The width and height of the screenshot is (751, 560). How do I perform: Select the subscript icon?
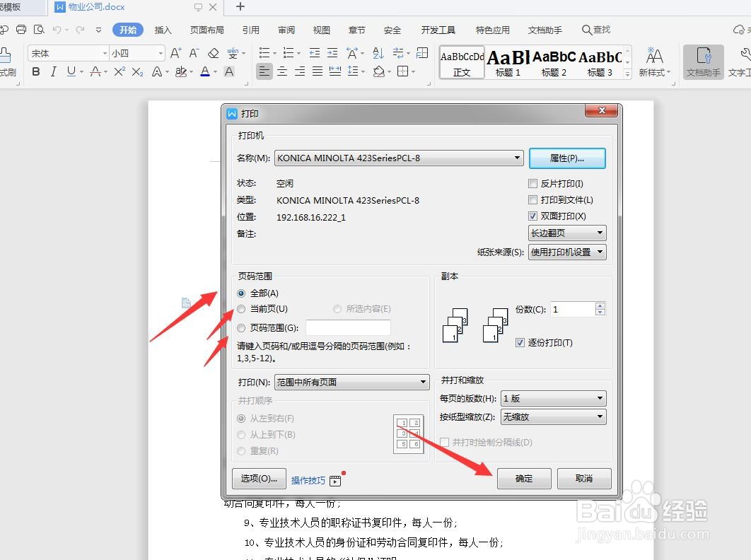pyautogui.click(x=137, y=71)
